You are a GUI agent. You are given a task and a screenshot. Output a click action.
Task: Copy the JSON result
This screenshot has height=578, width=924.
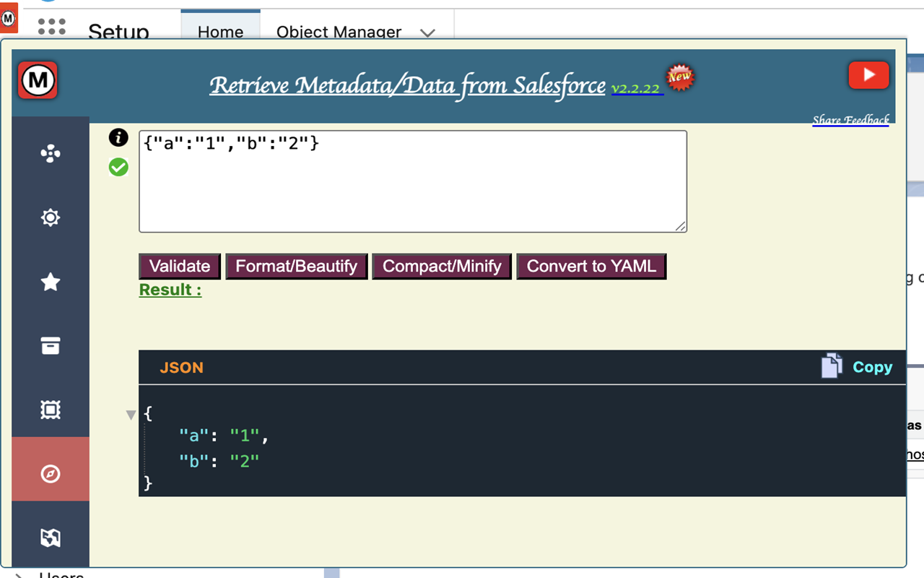click(x=872, y=367)
